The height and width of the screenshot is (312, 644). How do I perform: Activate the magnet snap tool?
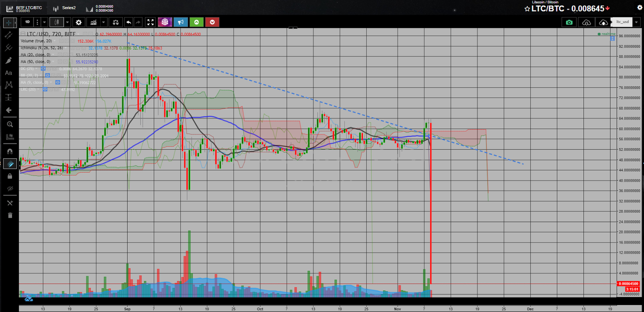pos(9,151)
